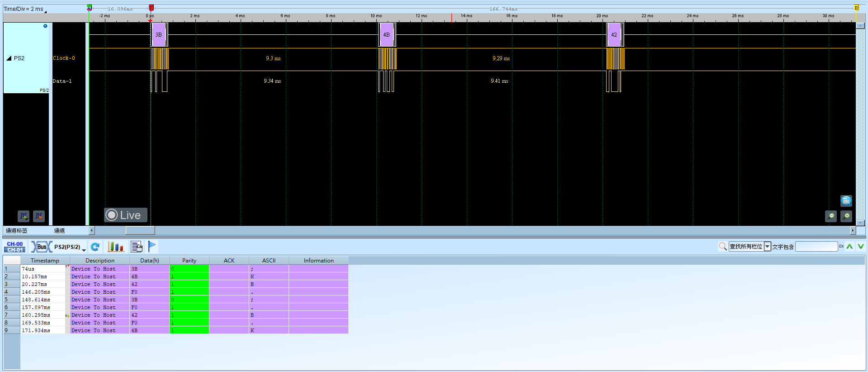Image resolution: width=868 pixels, height=372 pixels.
Task: Select cursor A marker on timeline
Action: (89, 8)
